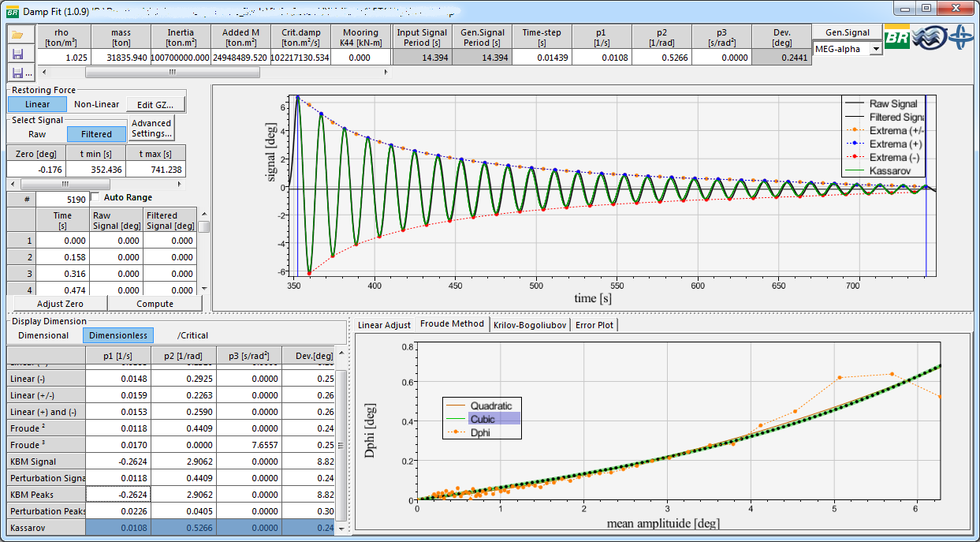This screenshot has width=980, height=542.
Task: Click the Crit.damp value 102217130.534
Action: pyautogui.click(x=300, y=58)
